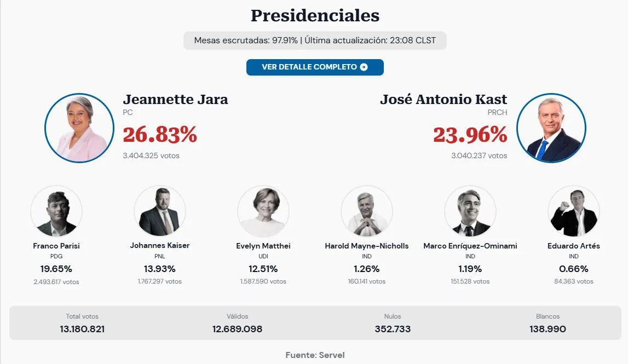Click Harold Mayne-Nicholls's candidate photo
The height and width of the screenshot is (364, 628).
point(367,211)
